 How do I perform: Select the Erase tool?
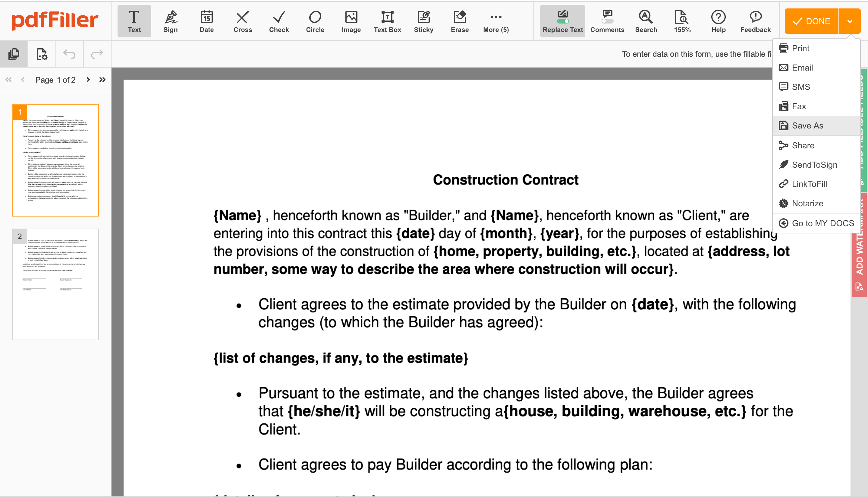[x=459, y=21]
